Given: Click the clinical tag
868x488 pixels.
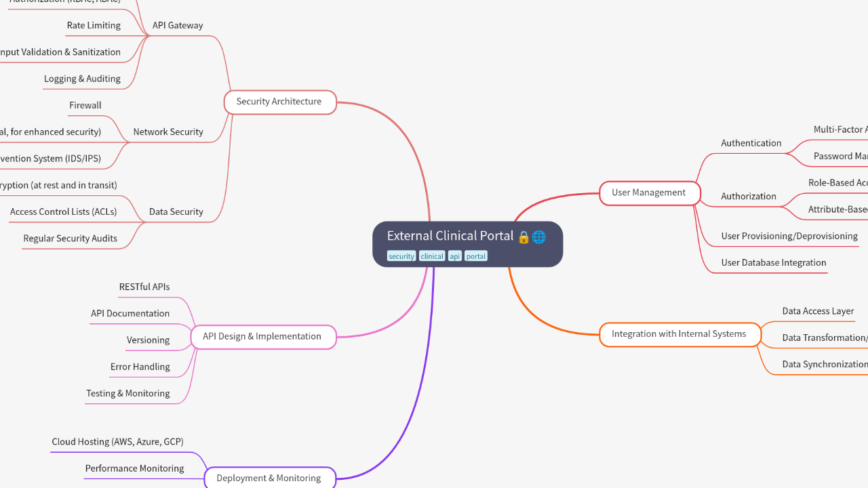Looking at the screenshot, I should (432, 256).
